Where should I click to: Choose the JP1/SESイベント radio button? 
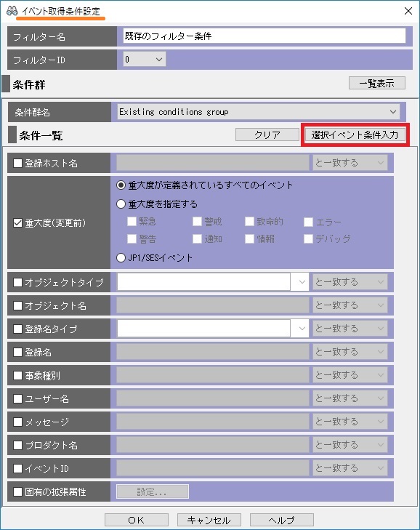(x=121, y=258)
